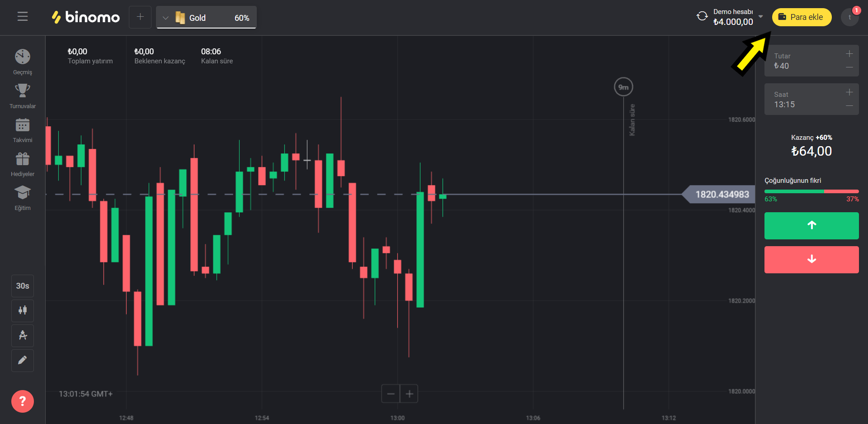
Task: Zoom in the chart with plus
Action: click(x=409, y=394)
